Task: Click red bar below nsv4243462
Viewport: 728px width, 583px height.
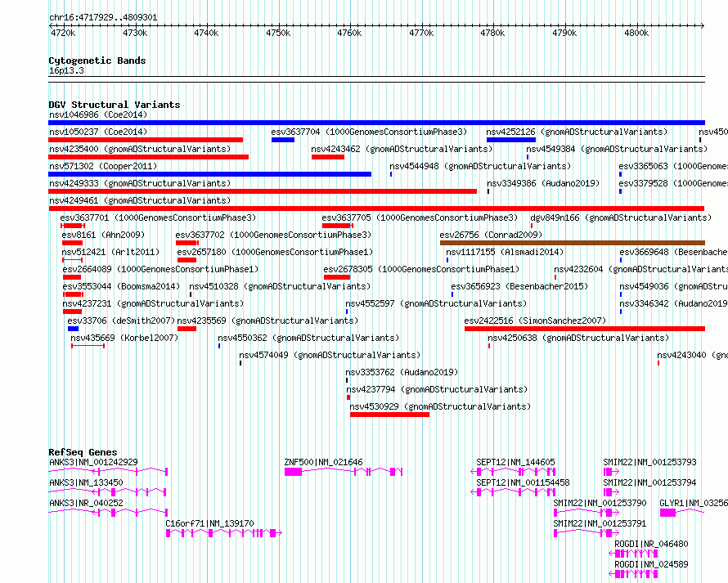Action: point(328,157)
